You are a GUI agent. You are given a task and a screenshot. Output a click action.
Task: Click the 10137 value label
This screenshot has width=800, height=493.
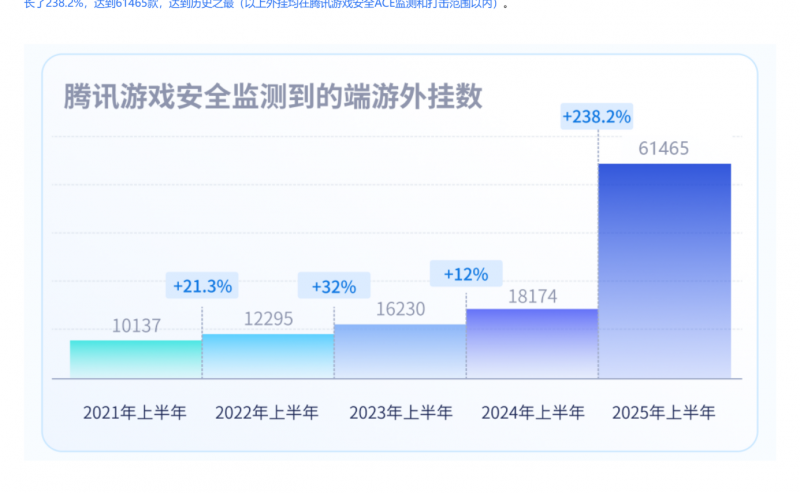(x=136, y=325)
